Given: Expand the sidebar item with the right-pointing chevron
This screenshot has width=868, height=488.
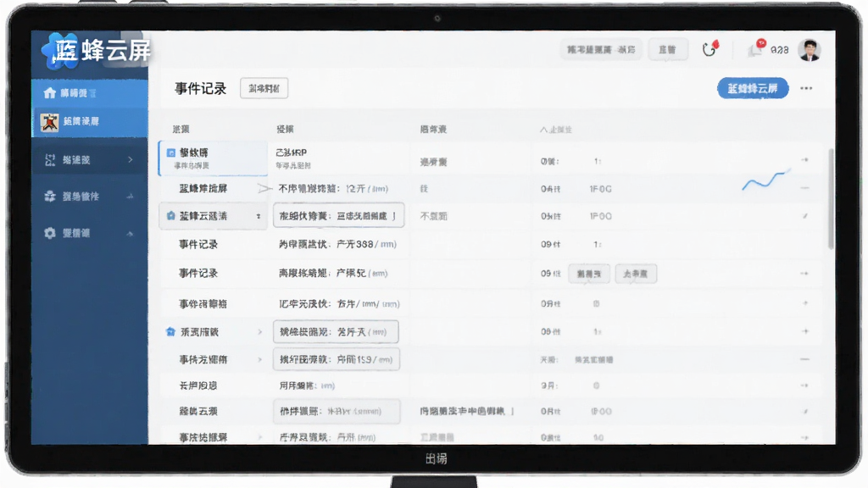Looking at the screenshot, I should (x=131, y=160).
